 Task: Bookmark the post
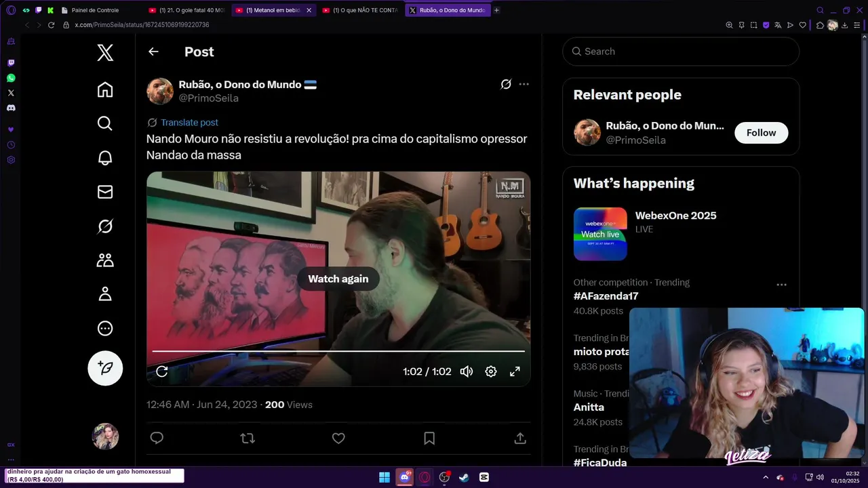429,439
